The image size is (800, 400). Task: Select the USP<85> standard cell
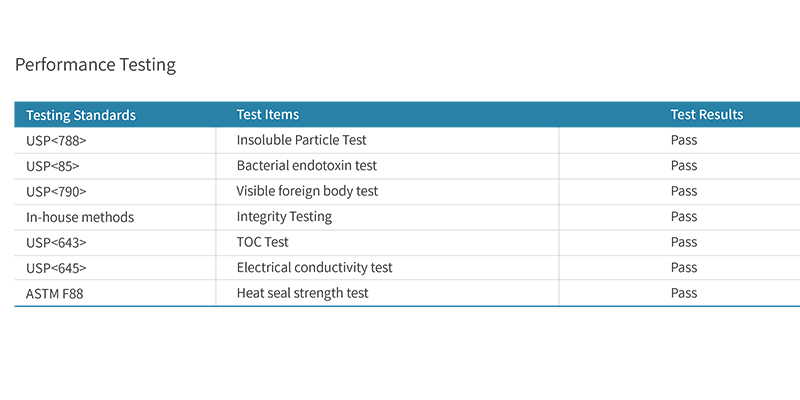click(53, 166)
